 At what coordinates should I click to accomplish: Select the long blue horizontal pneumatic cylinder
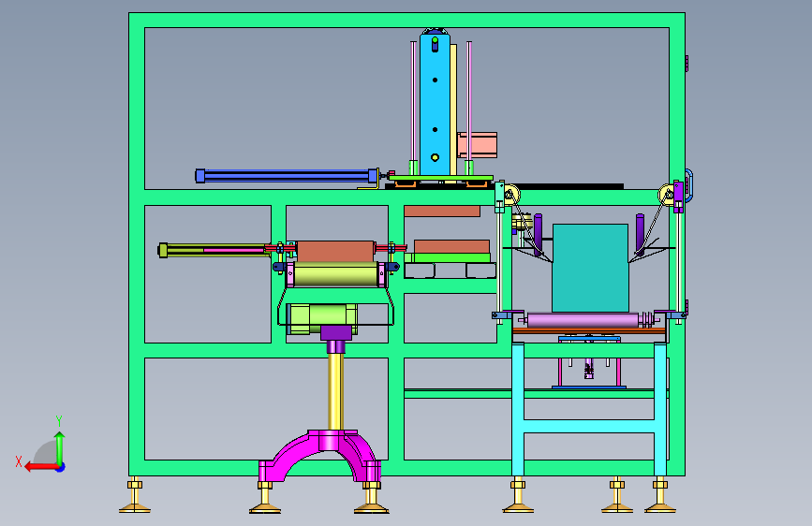[x=287, y=176]
